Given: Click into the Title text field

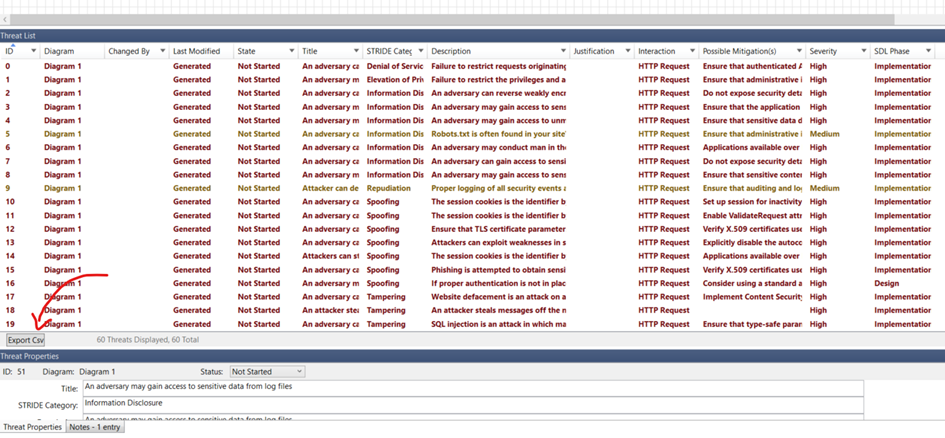Looking at the screenshot, I should tap(472, 388).
